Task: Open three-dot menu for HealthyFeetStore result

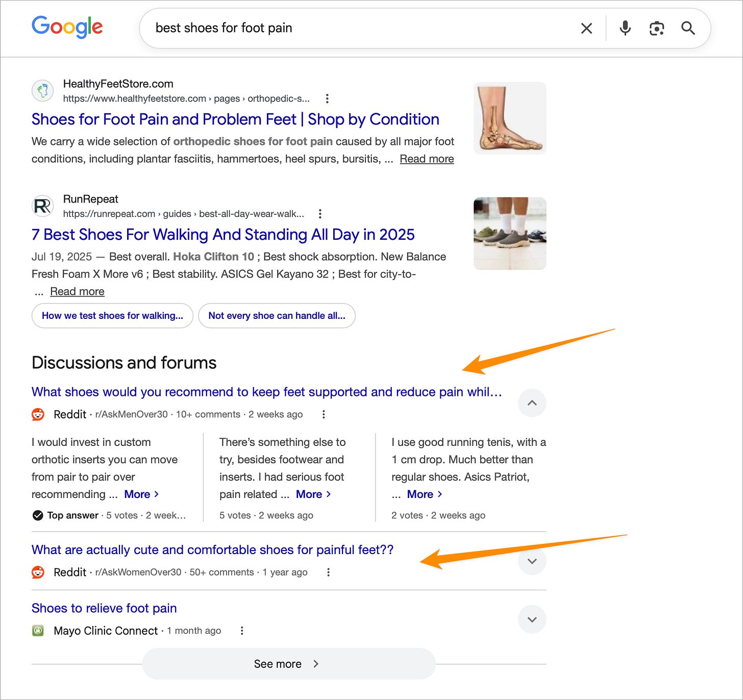Action: tap(327, 98)
